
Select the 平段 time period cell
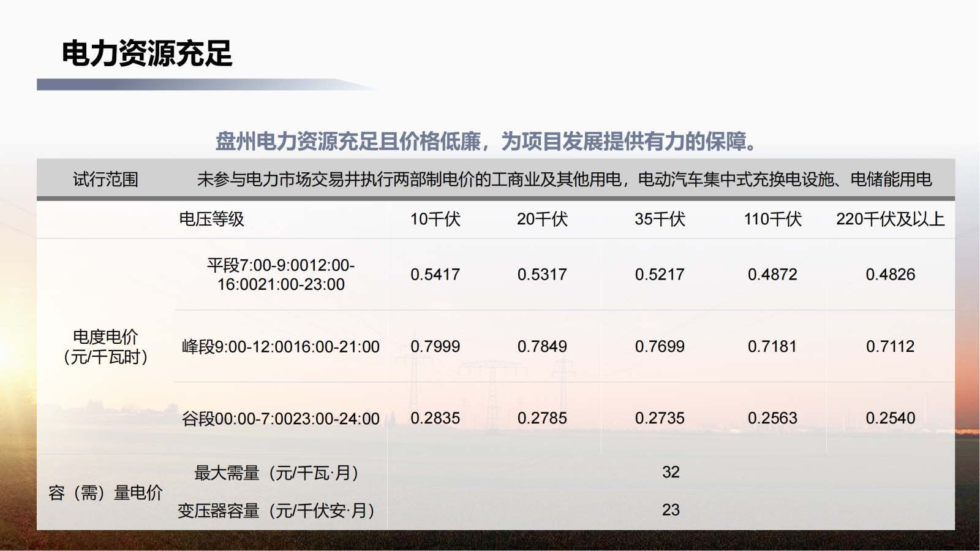(281, 275)
